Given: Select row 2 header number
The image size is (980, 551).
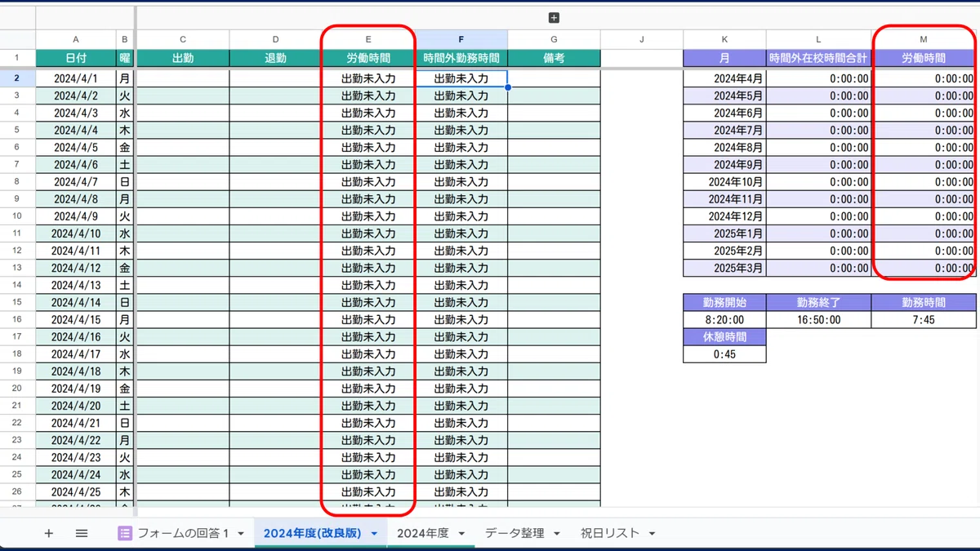Looking at the screenshot, I should 17,78.
